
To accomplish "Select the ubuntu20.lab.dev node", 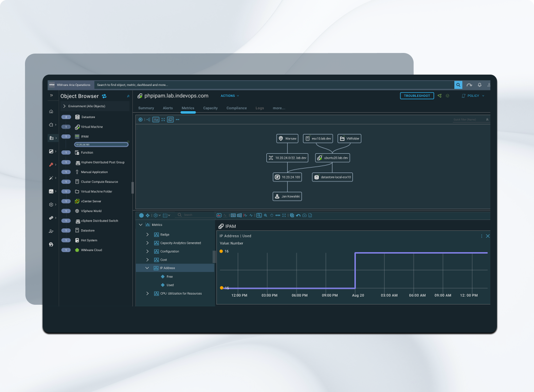I will [x=332, y=158].
